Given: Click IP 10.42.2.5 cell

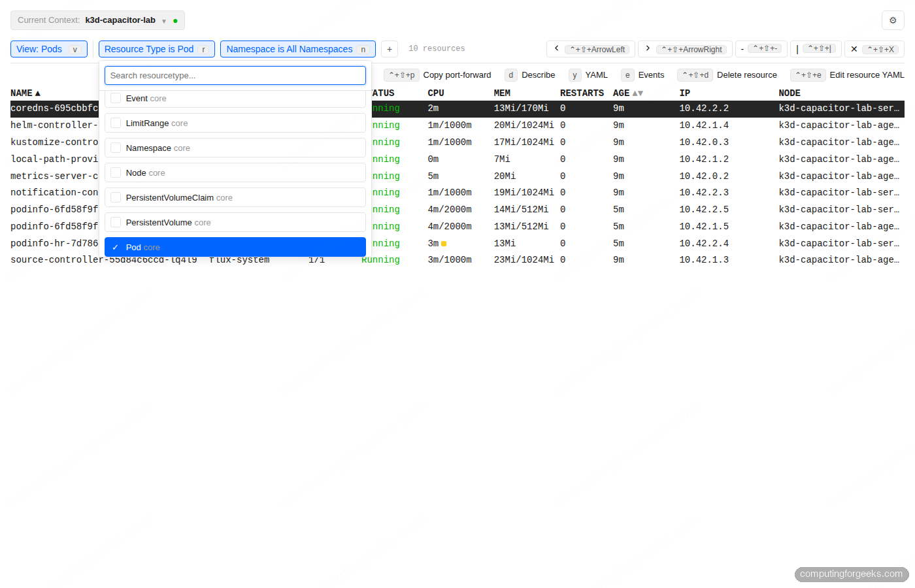Looking at the screenshot, I should [x=704, y=210].
